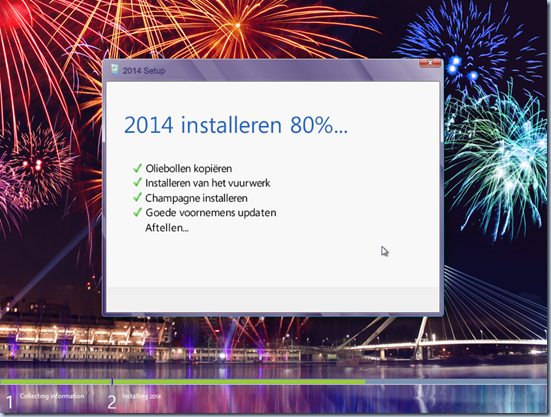Click the 'Collecting information' stage label
The image size is (551, 417).
[52, 396]
